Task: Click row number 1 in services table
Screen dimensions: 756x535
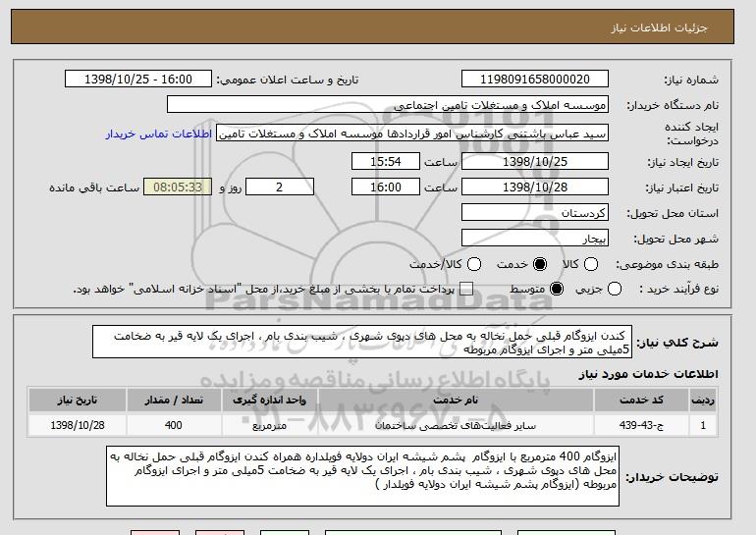Action: [703, 425]
